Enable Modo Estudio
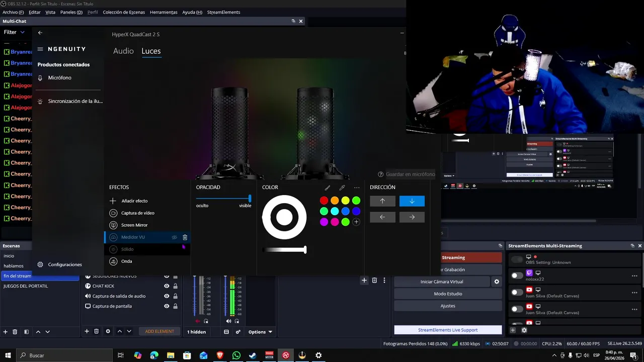The width and height of the screenshot is (644, 362). (448, 294)
